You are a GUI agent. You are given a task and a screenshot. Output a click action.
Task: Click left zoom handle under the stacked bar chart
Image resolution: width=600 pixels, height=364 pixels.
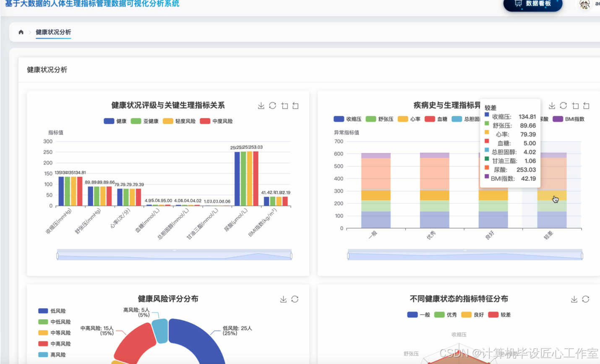(x=348, y=256)
